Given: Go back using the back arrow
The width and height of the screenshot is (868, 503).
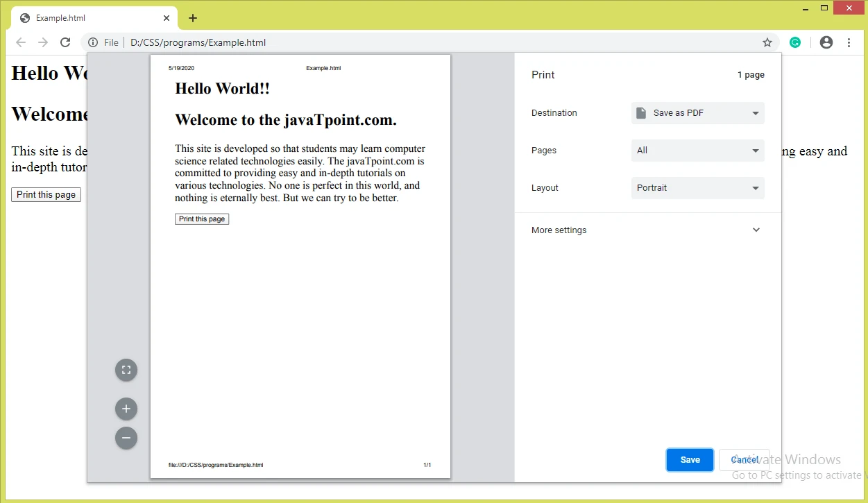Looking at the screenshot, I should [x=21, y=42].
